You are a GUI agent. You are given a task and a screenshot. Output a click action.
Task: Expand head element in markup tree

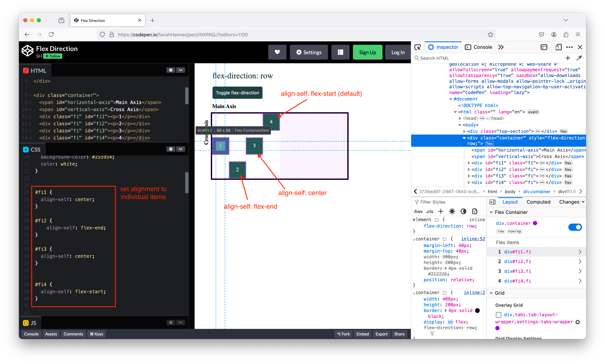click(460, 119)
